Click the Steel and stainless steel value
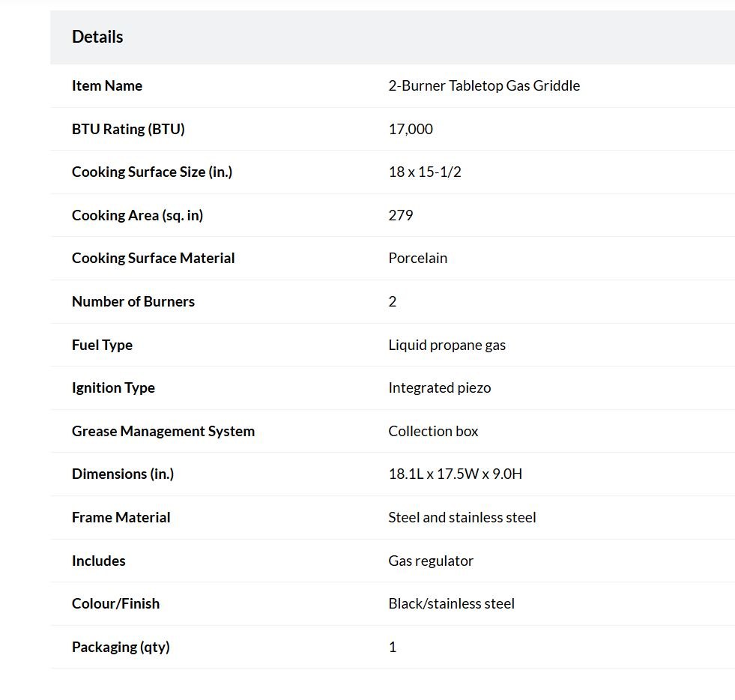This screenshot has height=700, width=735. point(462,518)
